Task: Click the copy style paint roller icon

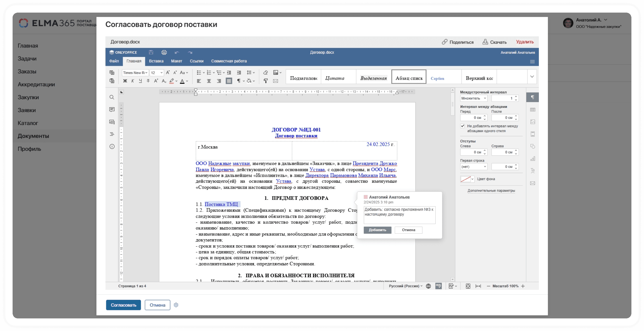Action: coord(265,81)
